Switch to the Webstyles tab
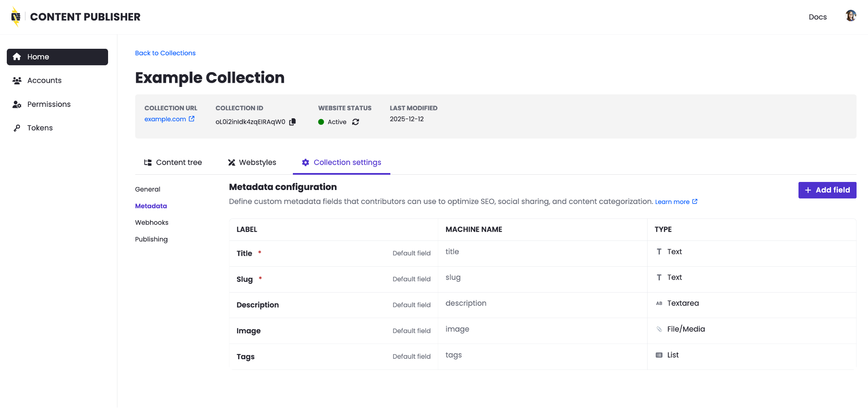 click(x=252, y=162)
